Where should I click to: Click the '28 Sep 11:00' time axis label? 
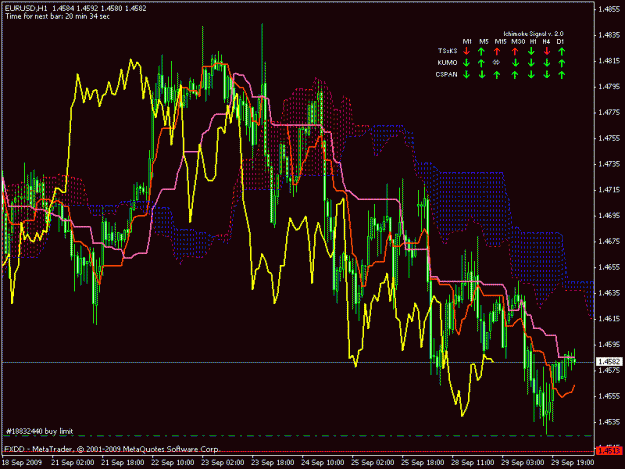(x=473, y=462)
